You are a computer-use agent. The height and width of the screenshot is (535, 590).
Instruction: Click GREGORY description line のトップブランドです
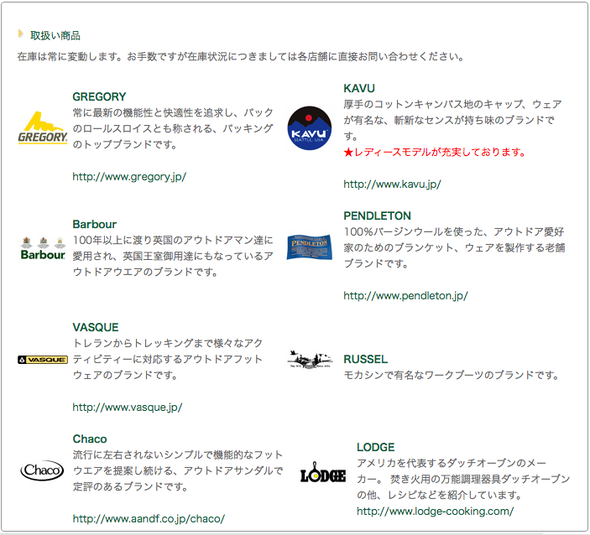(125, 144)
